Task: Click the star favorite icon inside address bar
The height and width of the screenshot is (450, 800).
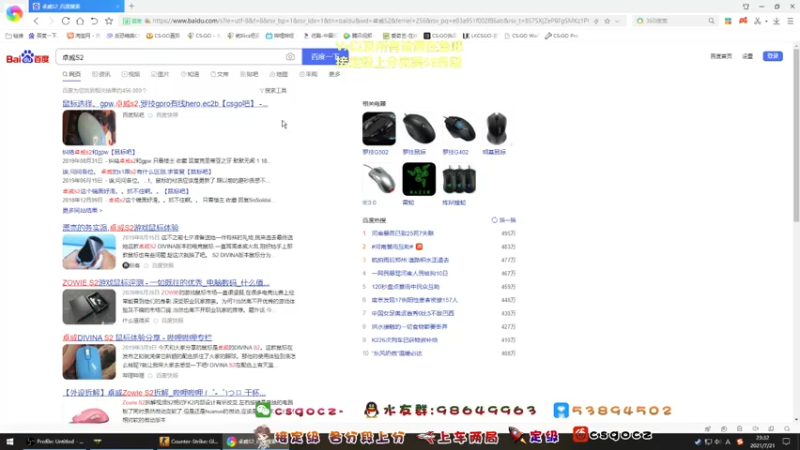Action: pyautogui.click(x=607, y=21)
